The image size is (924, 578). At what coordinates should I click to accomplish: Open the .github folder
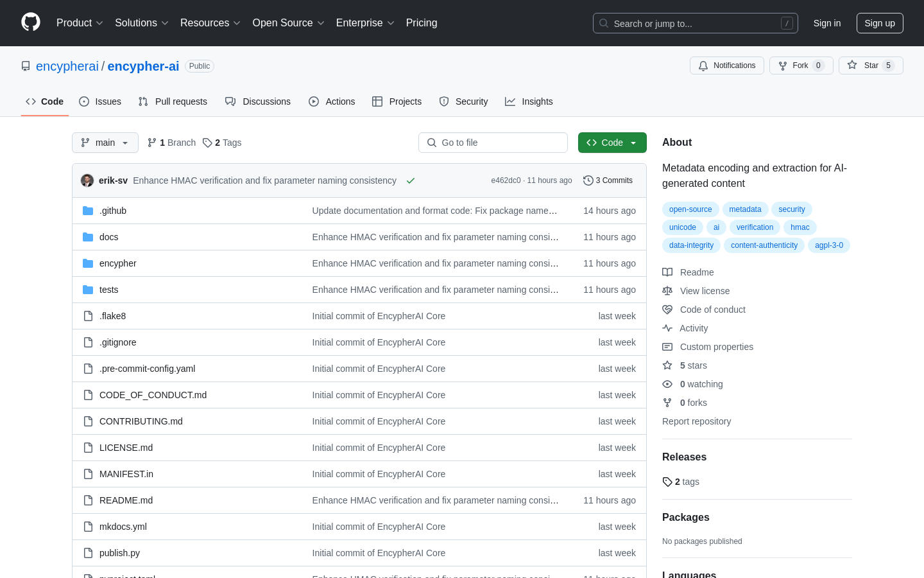(x=113, y=211)
